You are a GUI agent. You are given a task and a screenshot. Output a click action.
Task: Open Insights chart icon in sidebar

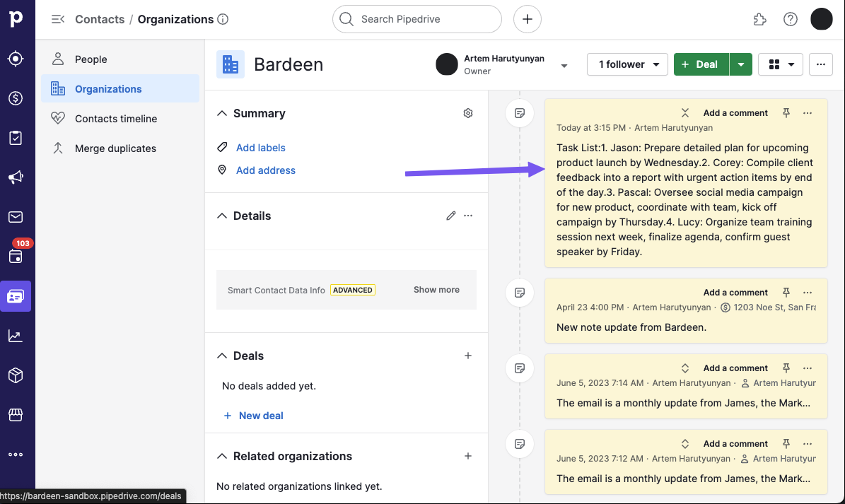coord(16,336)
